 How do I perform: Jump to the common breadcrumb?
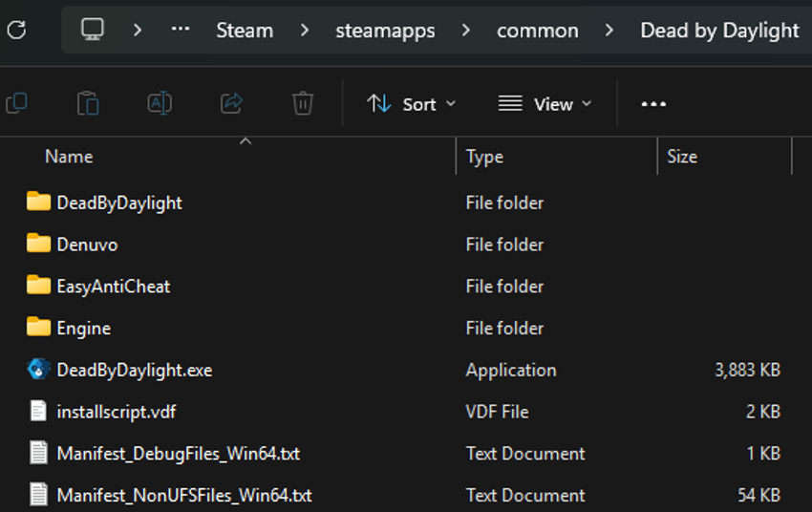tap(538, 32)
